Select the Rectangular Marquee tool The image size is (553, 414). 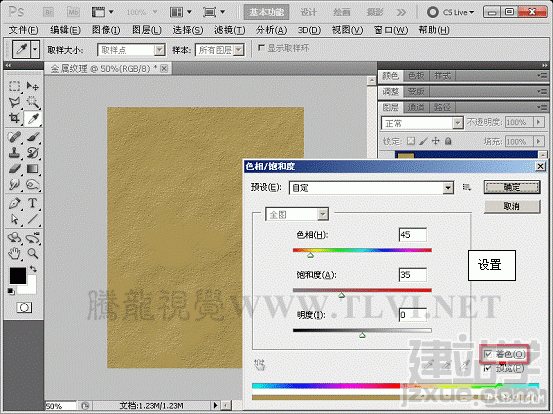point(14,86)
